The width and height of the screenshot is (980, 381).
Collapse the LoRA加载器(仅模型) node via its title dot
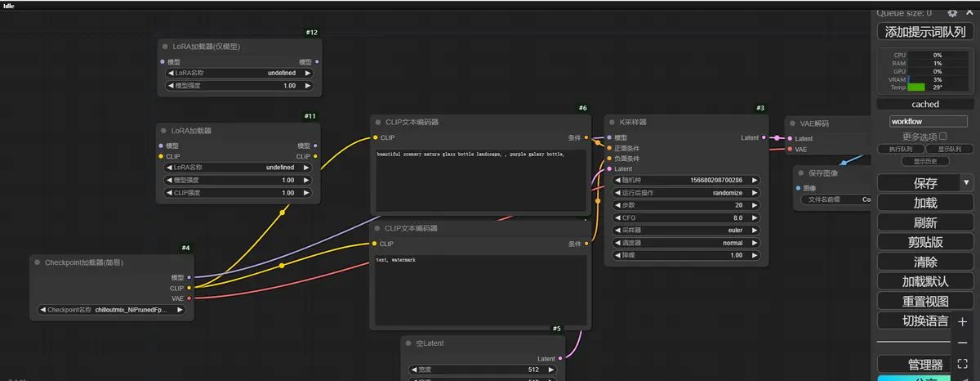click(x=165, y=47)
